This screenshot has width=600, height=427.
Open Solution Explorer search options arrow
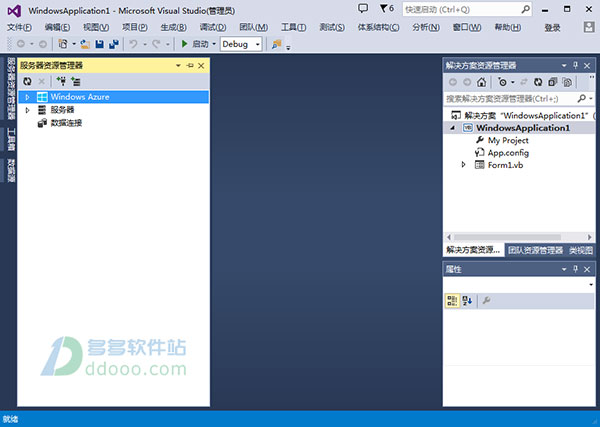click(x=591, y=99)
